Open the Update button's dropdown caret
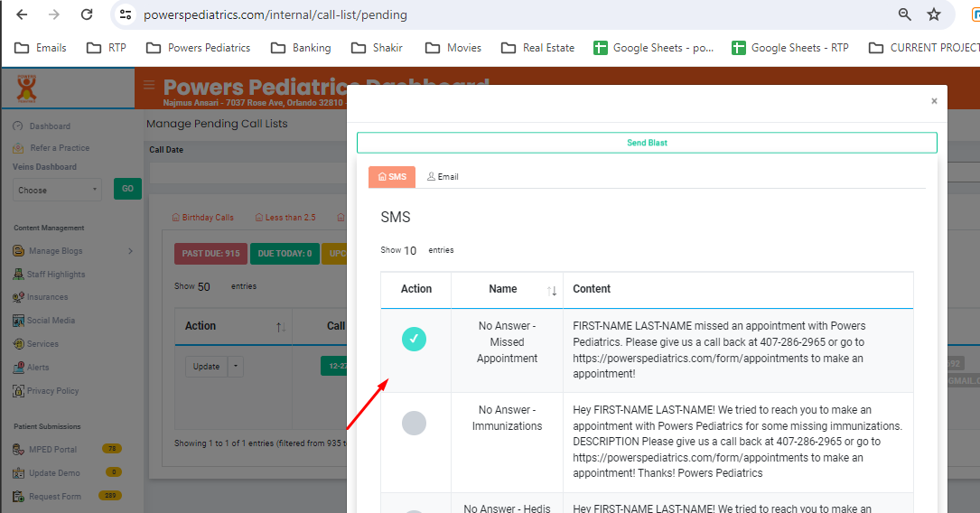980x513 pixels. pyautogui.click(x=235, y=367)
